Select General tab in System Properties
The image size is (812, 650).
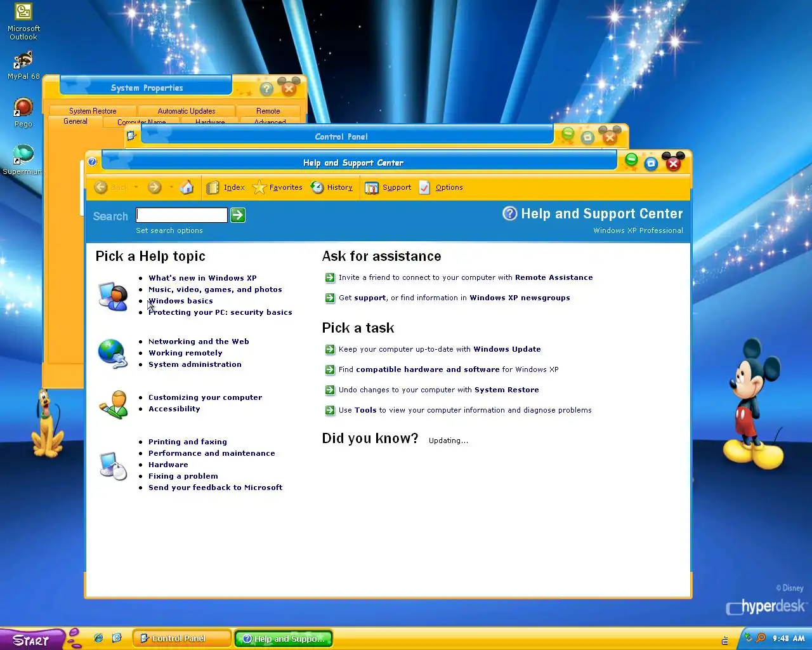[75, 121]
